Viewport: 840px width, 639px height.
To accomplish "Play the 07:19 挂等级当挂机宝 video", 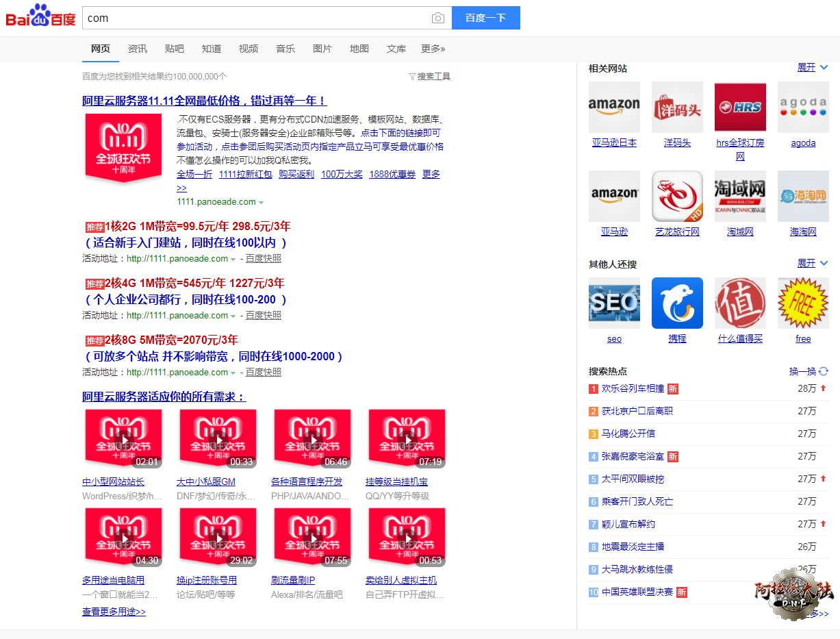I will tap(407, 439).
